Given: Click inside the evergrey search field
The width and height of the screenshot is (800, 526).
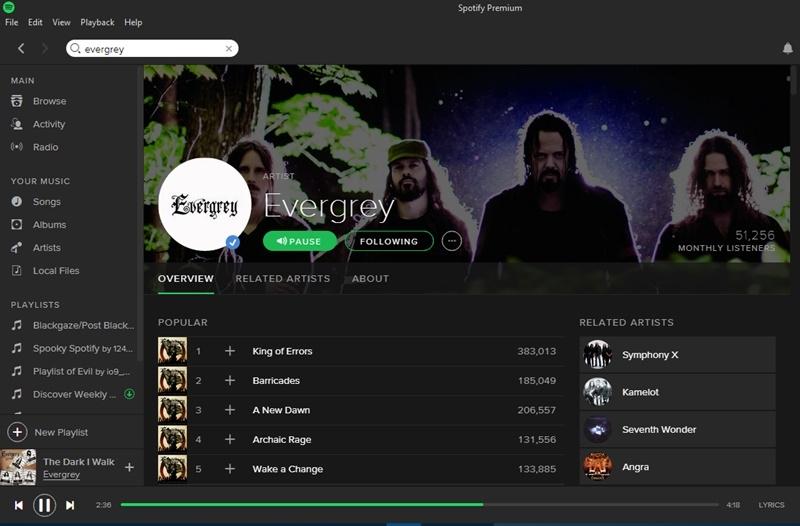Looking at the screenshot, I should tap(152, 48).
